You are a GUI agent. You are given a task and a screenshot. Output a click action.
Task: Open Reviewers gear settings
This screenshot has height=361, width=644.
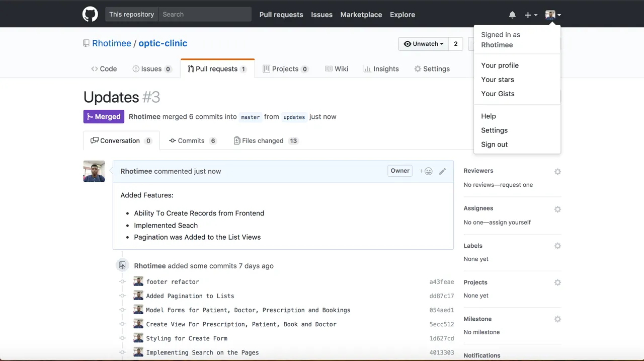(557, 172)
